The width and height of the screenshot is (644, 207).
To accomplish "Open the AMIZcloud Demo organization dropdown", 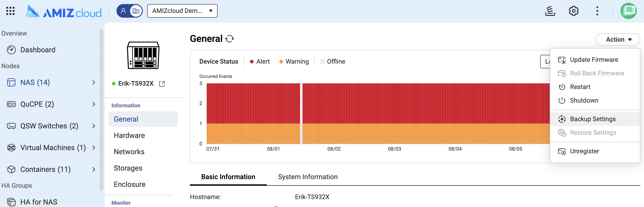I will 182,11.
